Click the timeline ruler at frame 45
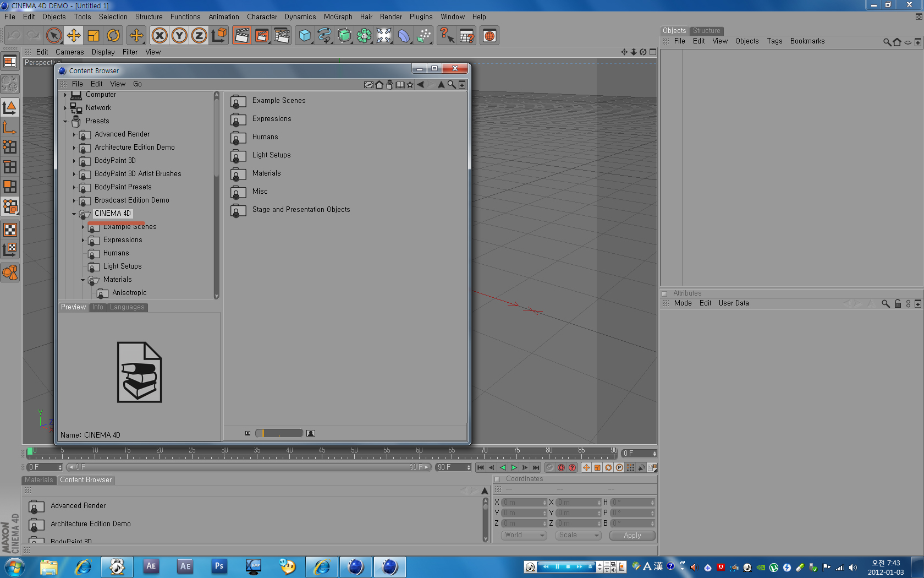The height and width of the screenshot is (578, 924). click(x=322, y=454)
